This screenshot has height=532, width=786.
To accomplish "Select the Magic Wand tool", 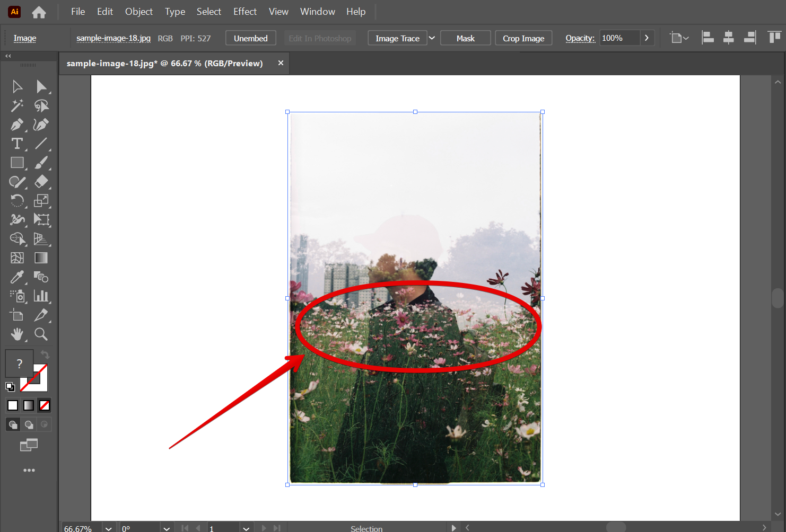I will pos(17,105).
